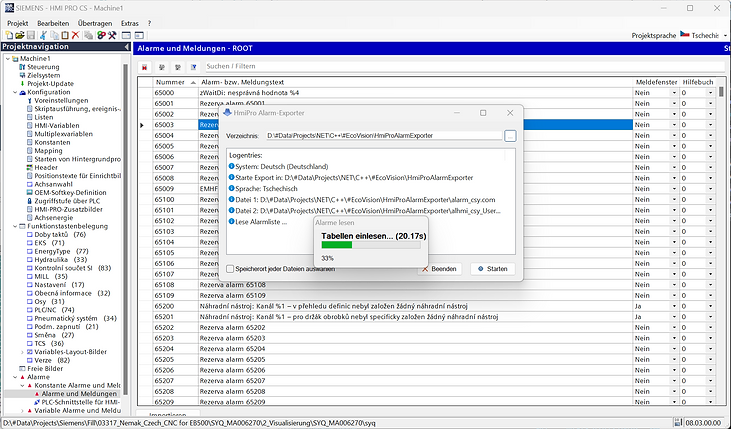Open the Extras menu
Viewport: 731px width, 429px height.
[130, 23]
